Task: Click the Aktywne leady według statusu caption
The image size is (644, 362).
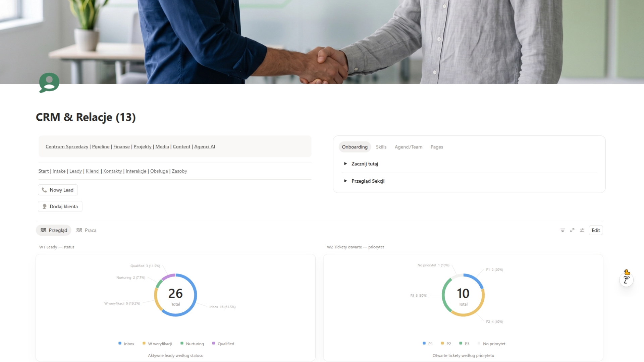Action: tap(176, 355)
